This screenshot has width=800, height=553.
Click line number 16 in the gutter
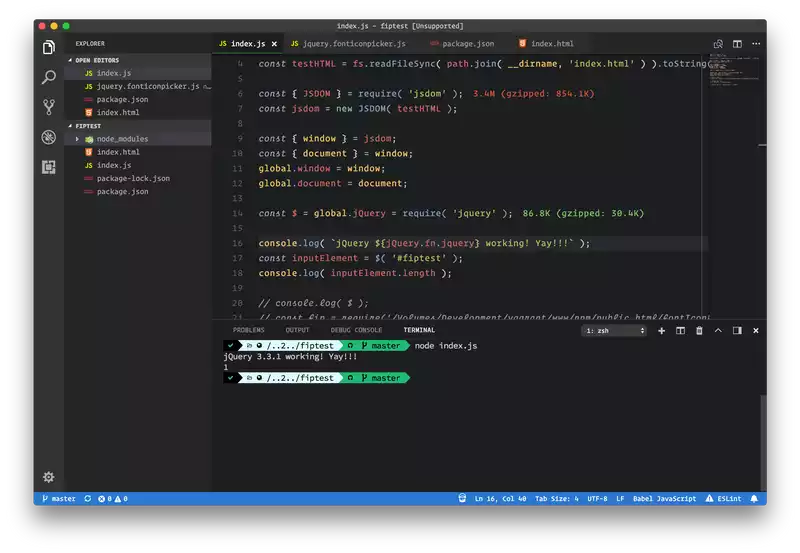(x=237, y=243)
